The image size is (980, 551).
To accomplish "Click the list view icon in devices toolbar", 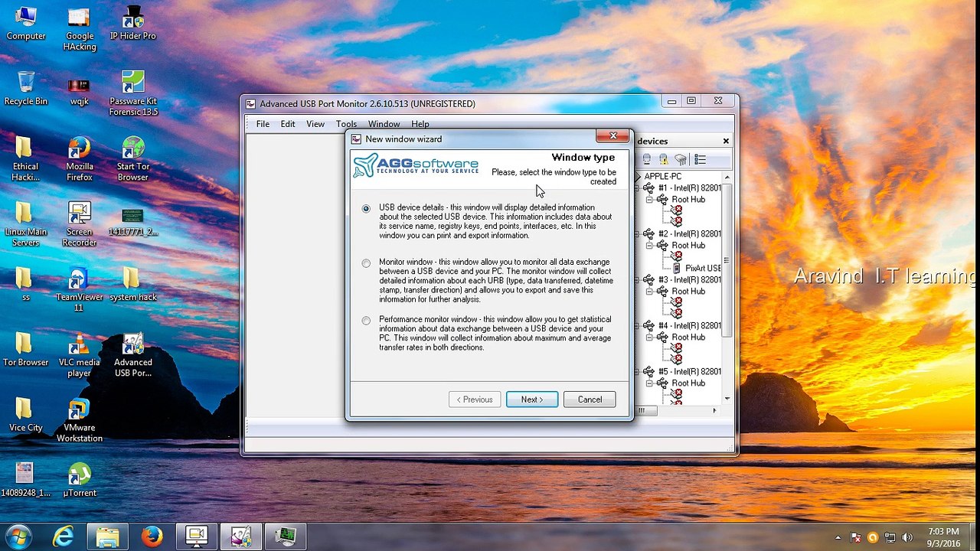I will [x=700, y=159].
